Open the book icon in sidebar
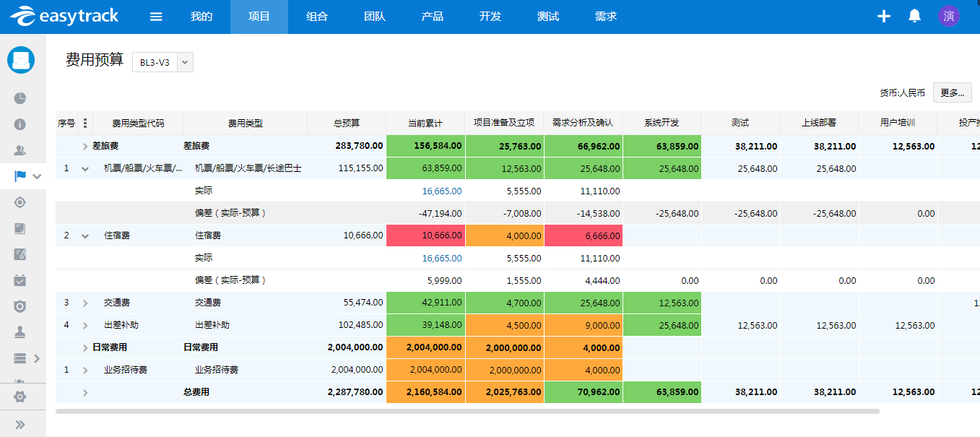 tap(20, 228)
